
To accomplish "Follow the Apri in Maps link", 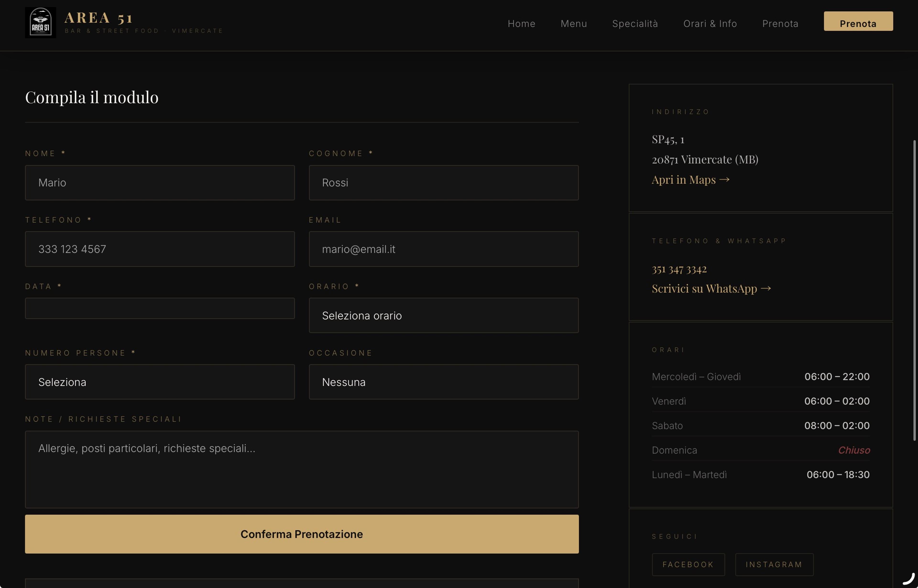I will tap(690, 180).
